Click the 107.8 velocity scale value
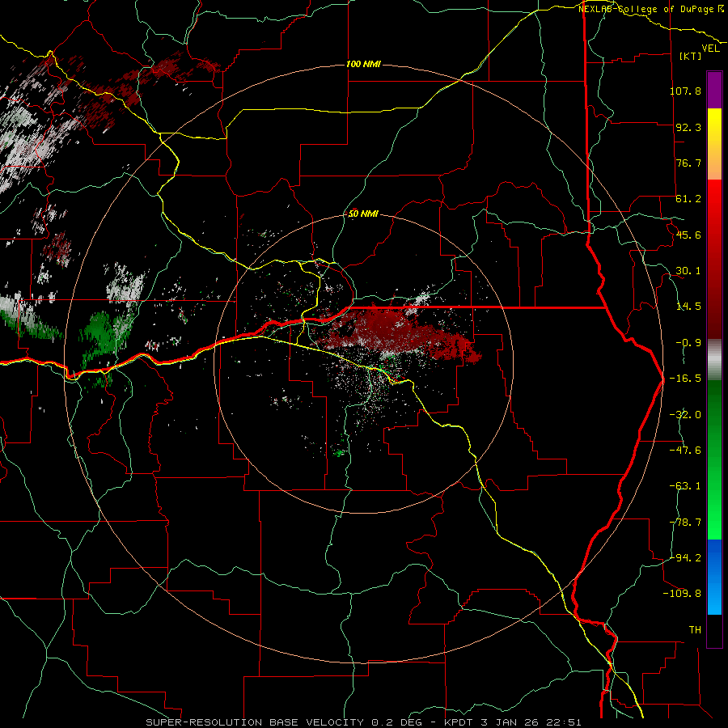 pos(685,91)
